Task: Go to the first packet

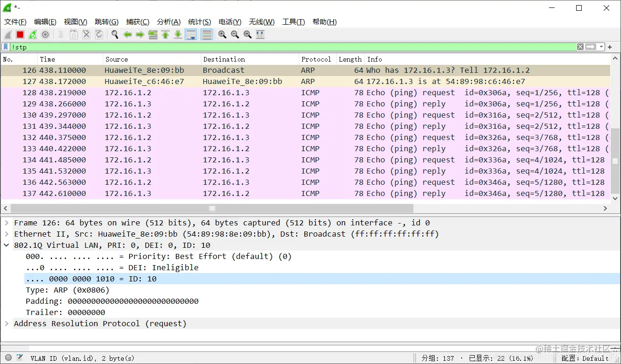Action: point(165,35)
